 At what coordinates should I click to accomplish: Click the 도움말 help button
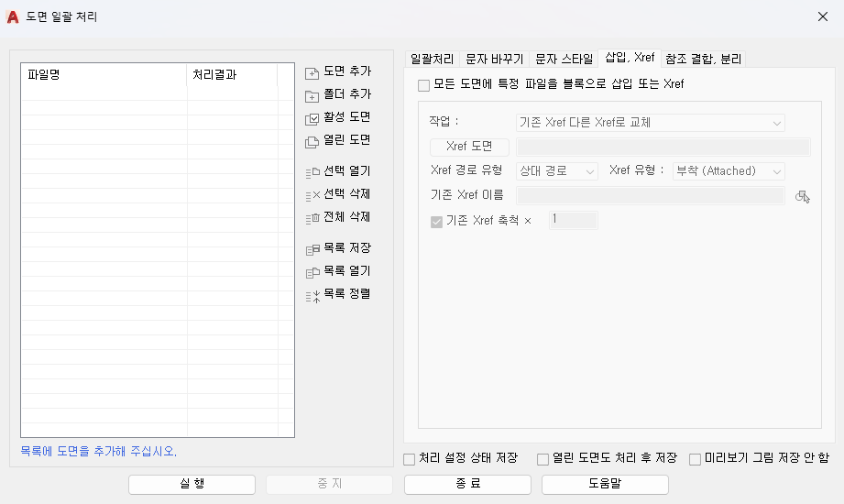[x=605, y=484]
